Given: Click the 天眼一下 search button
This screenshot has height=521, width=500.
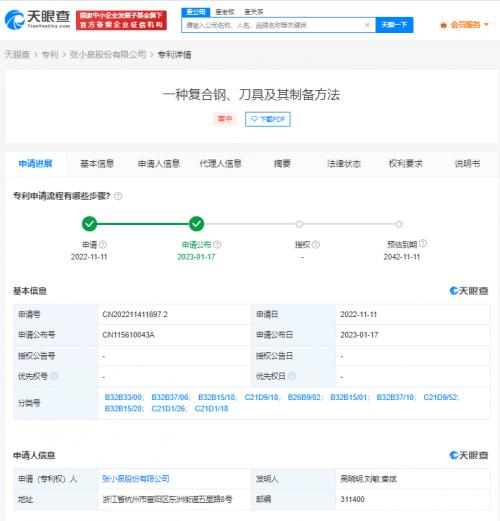Looking at the screenshot, I should (394, 25).
